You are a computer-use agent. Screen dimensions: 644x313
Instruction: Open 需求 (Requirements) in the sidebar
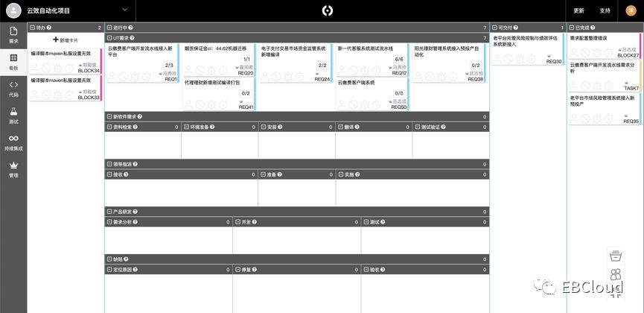tap(13, 34)
